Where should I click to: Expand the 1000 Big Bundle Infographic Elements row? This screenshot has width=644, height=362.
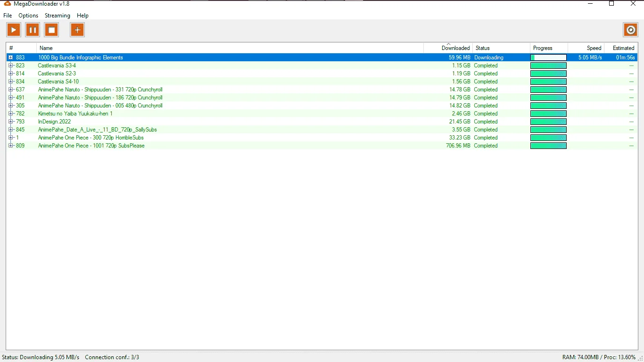(11, 58)
